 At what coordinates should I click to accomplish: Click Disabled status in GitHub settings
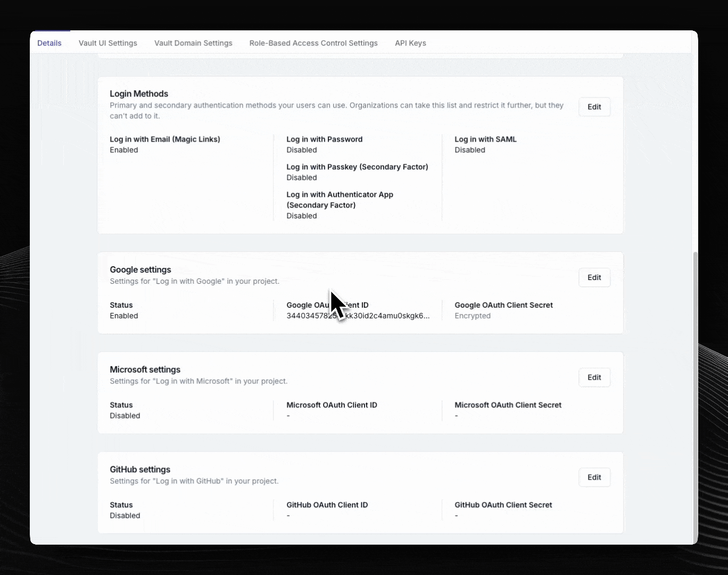(125, 516)
